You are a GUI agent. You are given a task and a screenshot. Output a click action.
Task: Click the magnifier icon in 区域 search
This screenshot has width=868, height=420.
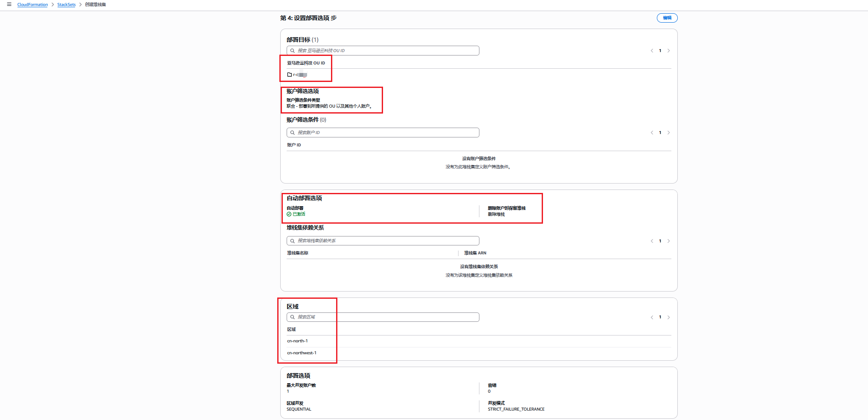pos(293,317)
